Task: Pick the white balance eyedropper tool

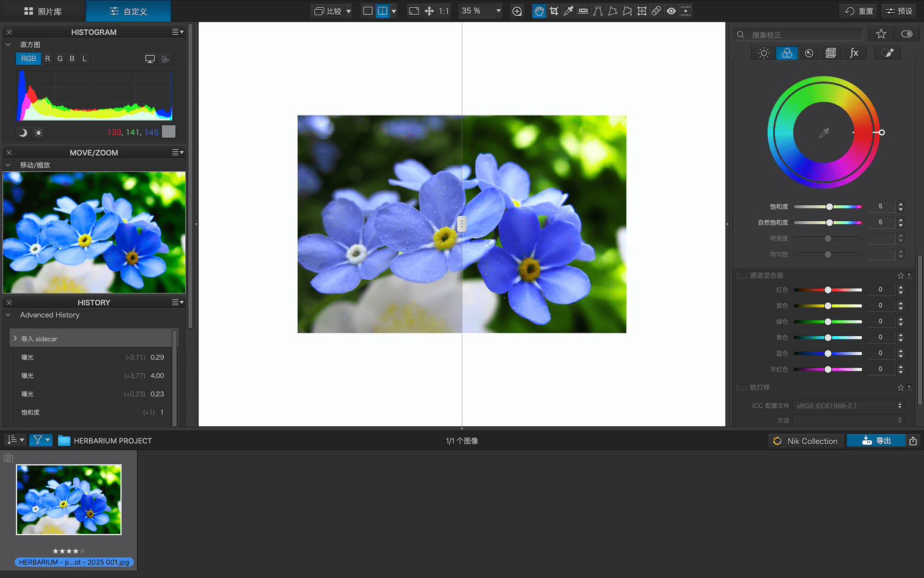Action: (x=568, y=11)
